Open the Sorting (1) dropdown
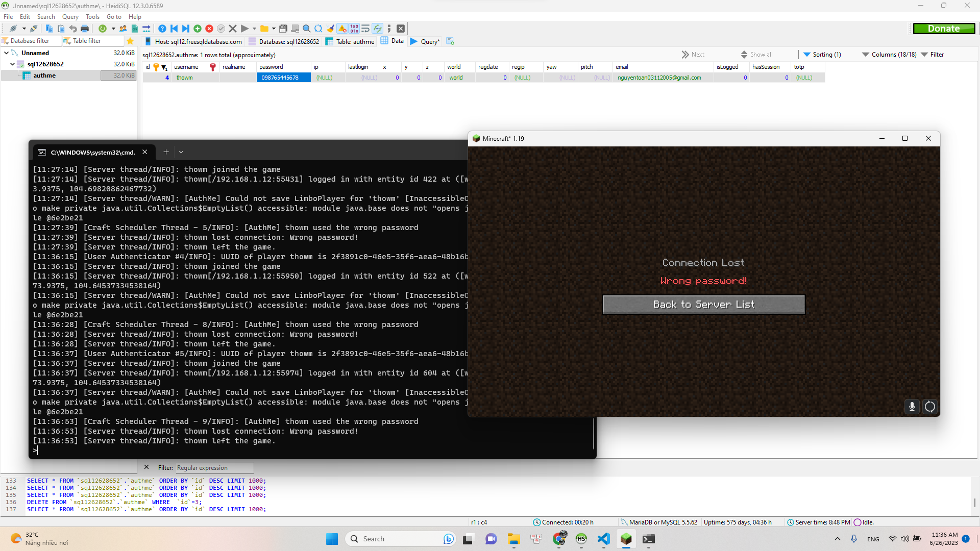Screen dimensions: 980x551 (x=822, y=55)
